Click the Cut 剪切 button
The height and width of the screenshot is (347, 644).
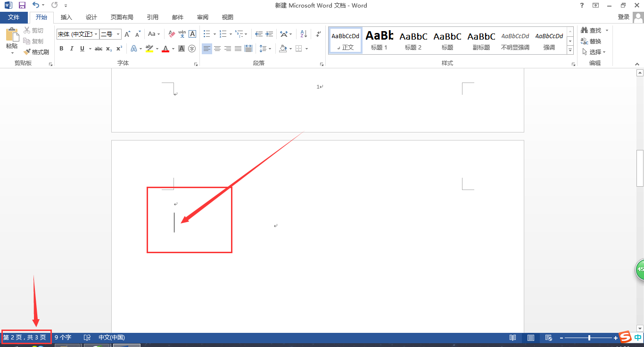tap(34, 31)
